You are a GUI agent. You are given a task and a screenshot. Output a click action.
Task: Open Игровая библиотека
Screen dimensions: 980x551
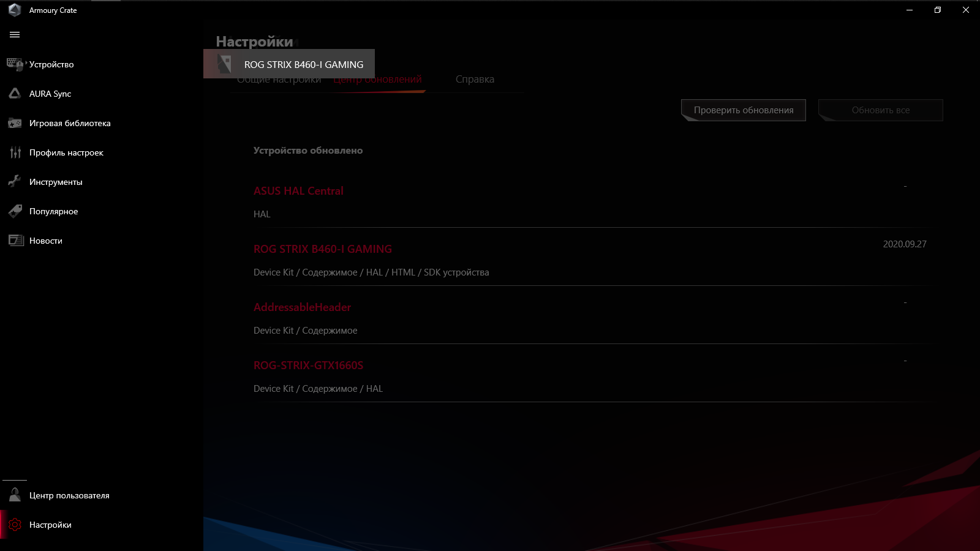coord(70,123)
